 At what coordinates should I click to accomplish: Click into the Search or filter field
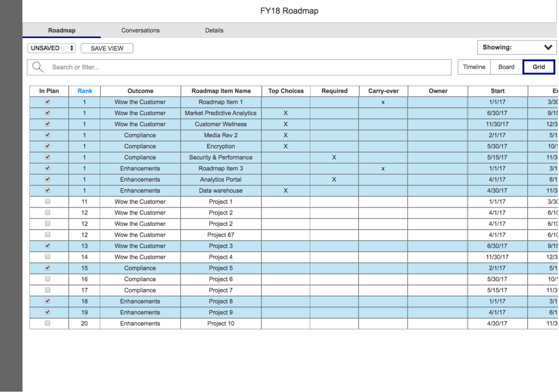coord(246,67)
